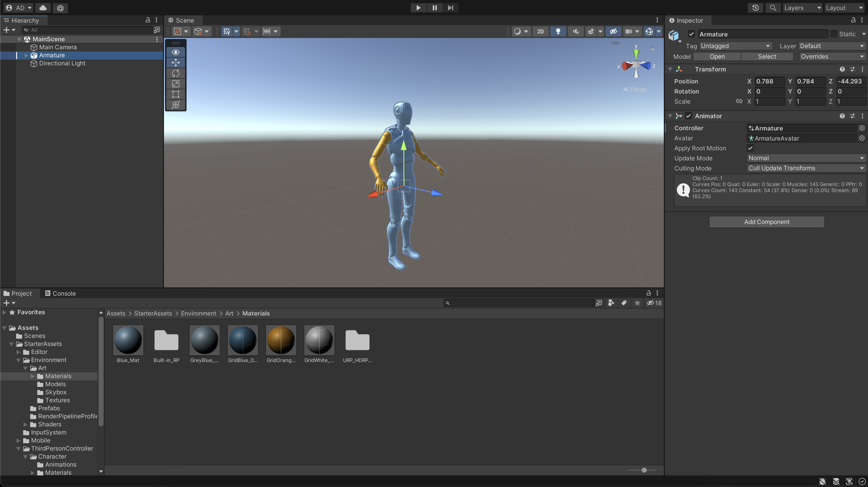
Task: Toggle Apply Root Motion checkbox
Action: [x=750, y=148]
